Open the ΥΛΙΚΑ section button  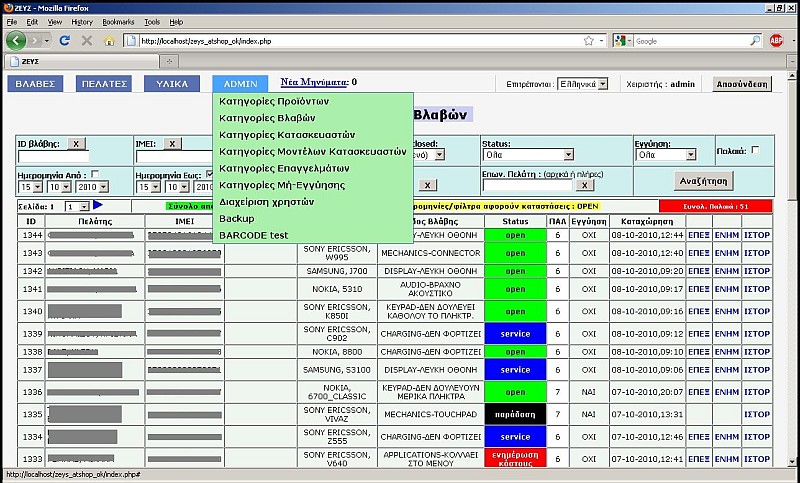172,84
